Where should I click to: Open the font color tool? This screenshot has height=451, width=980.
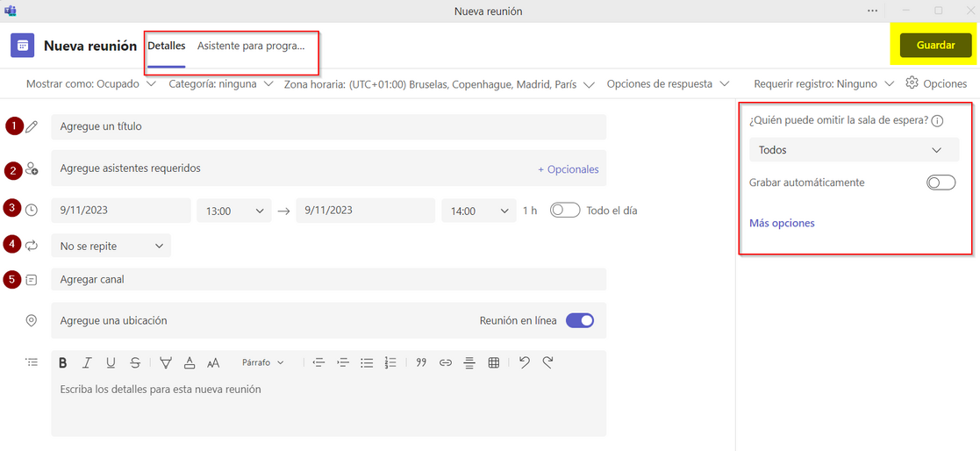click(190, 363)
